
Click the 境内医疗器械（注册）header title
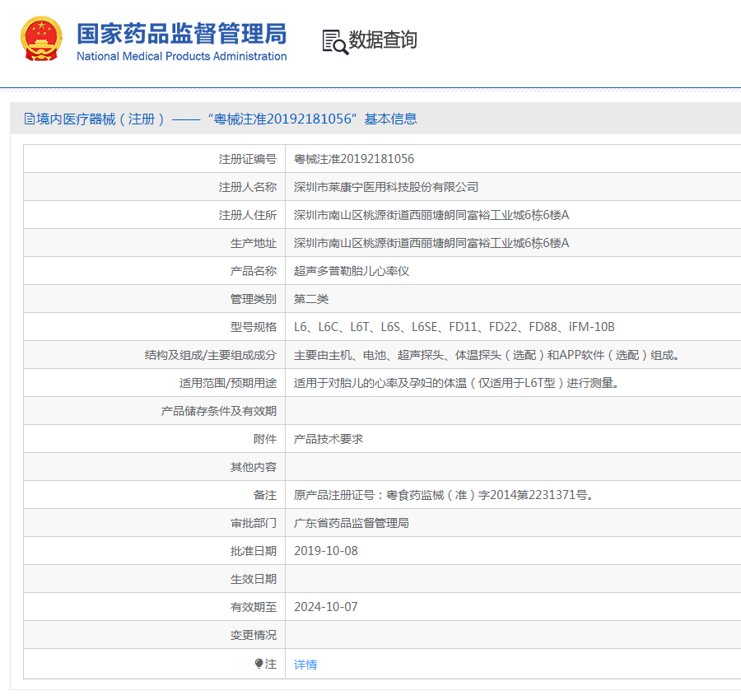(221, 119)
